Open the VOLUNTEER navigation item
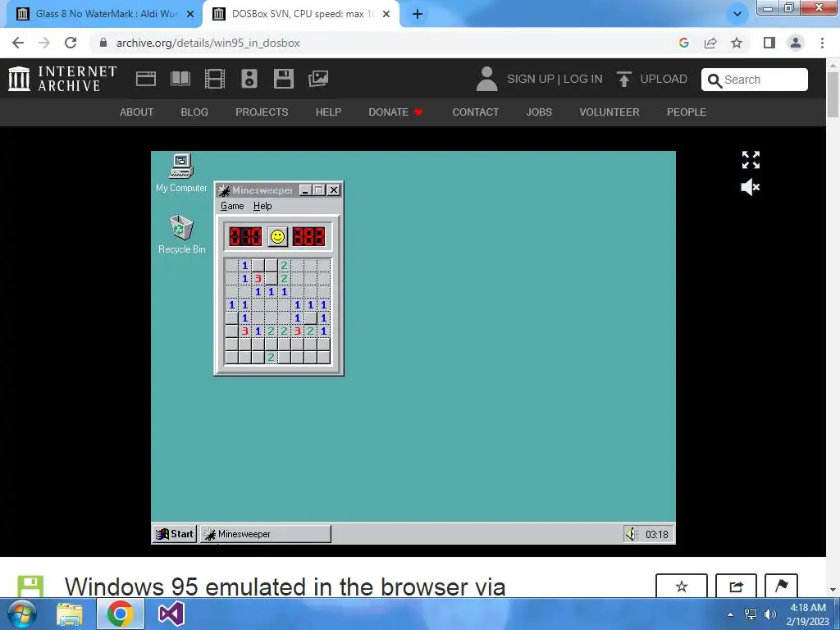This screenshot has height=630, width=840. (609, 112)
